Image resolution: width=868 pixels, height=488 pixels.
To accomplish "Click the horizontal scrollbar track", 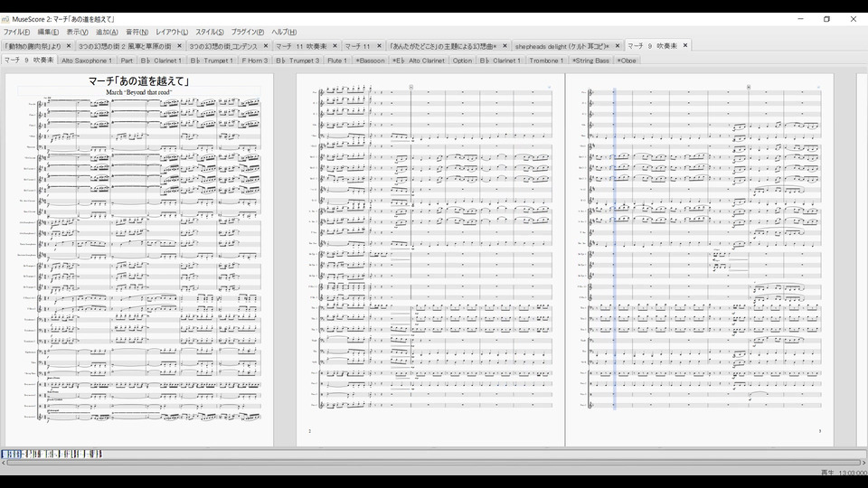I will 434,463.
